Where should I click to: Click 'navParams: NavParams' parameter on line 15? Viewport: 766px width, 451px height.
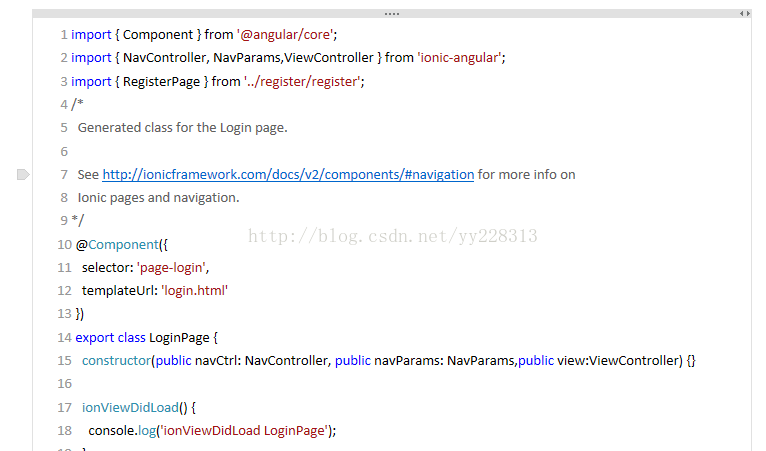tap(445, 361)
